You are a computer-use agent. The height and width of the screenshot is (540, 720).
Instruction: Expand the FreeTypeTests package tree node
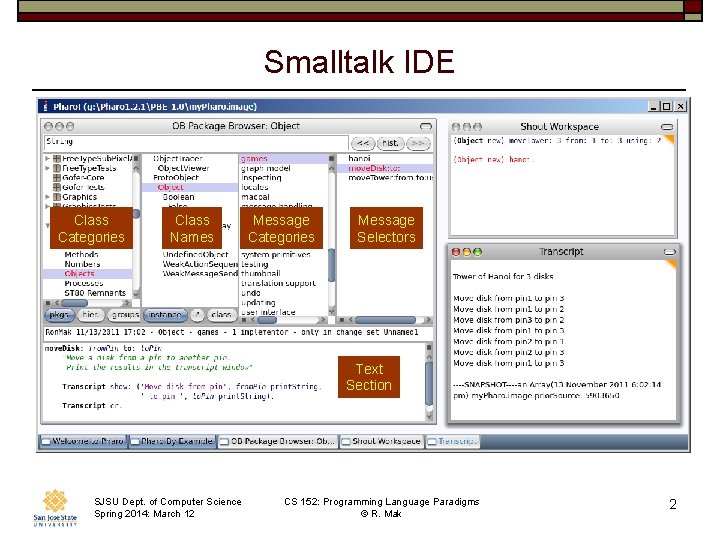pos(47,169)
